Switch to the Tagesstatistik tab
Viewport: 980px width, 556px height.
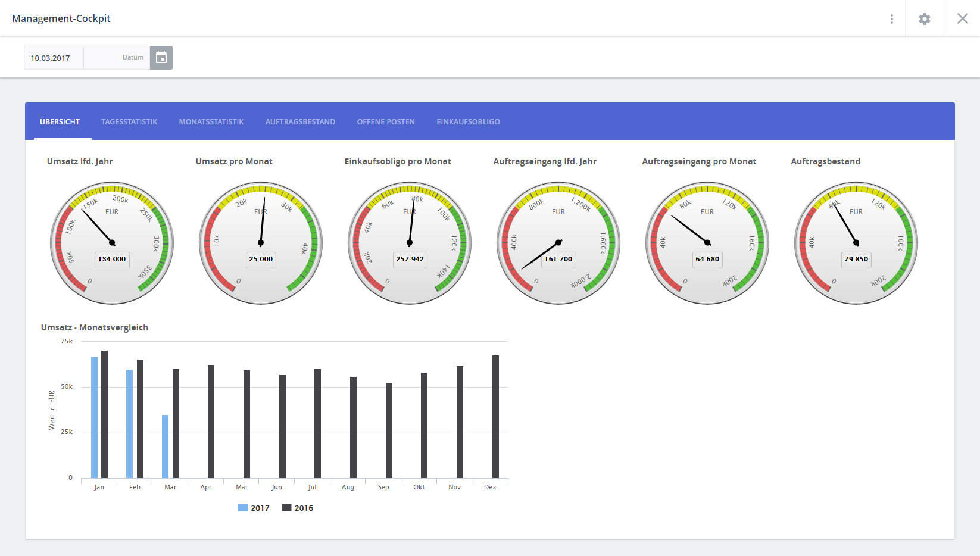click(x=129, y=122)
